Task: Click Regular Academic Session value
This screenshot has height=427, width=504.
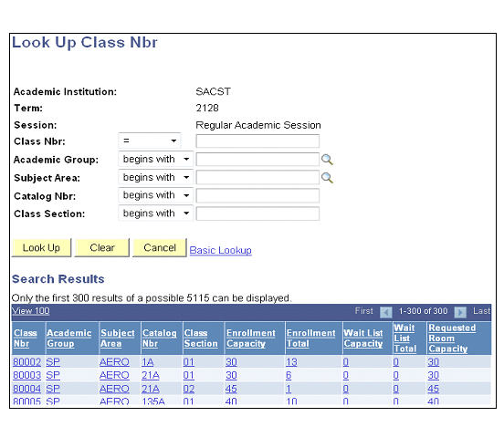Action: 258,125
